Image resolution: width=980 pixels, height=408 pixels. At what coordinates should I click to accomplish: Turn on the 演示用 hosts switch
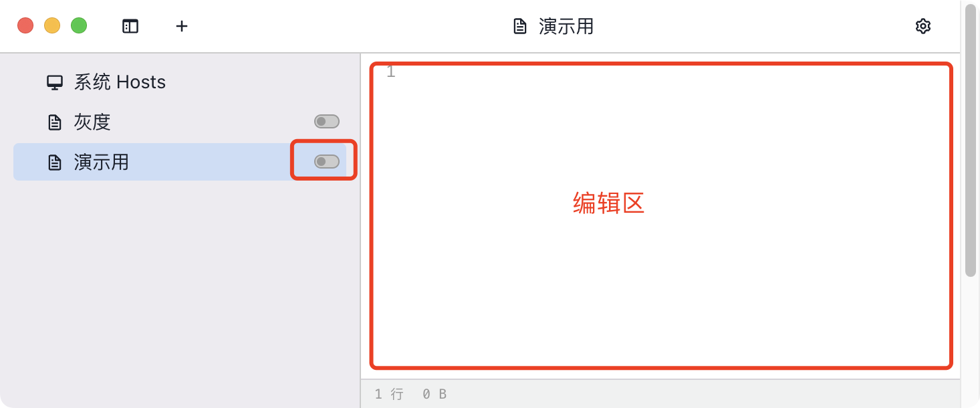click(327, 162)
